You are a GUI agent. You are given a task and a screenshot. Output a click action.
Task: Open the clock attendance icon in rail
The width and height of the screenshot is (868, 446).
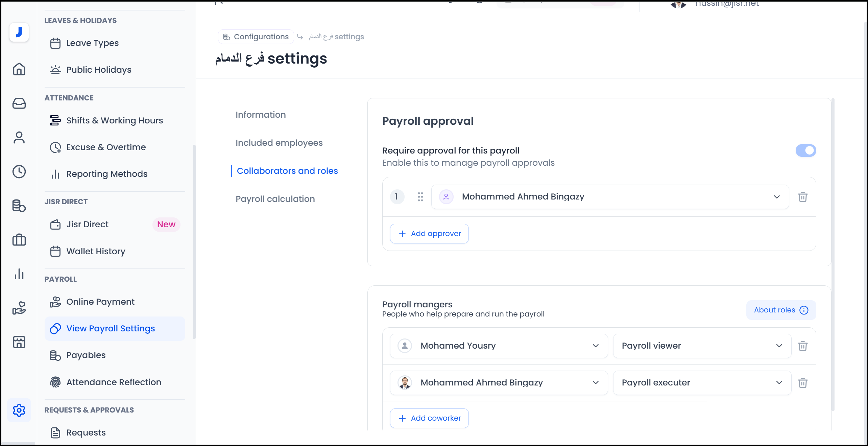(x=19, y=172)
